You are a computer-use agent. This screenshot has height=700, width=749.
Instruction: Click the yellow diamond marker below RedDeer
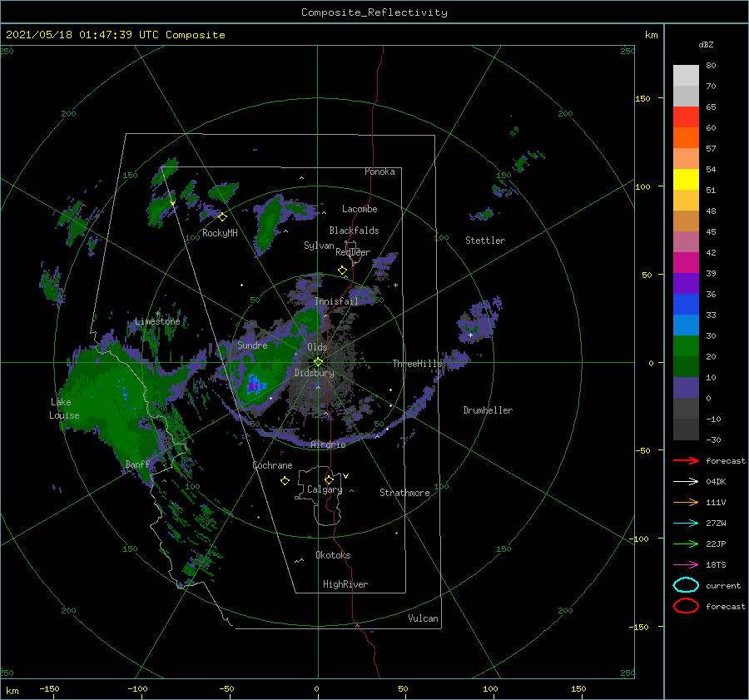pyautogui.click(x=342, y=271)
